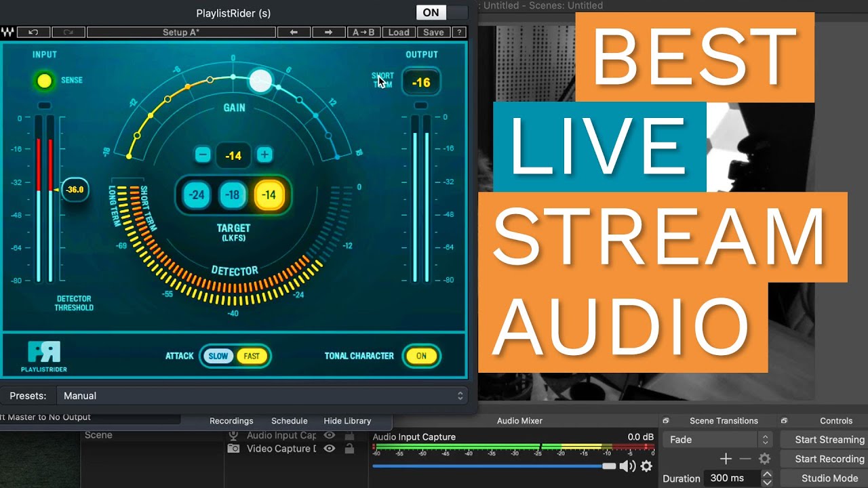Decrease target with minus button

203,155
